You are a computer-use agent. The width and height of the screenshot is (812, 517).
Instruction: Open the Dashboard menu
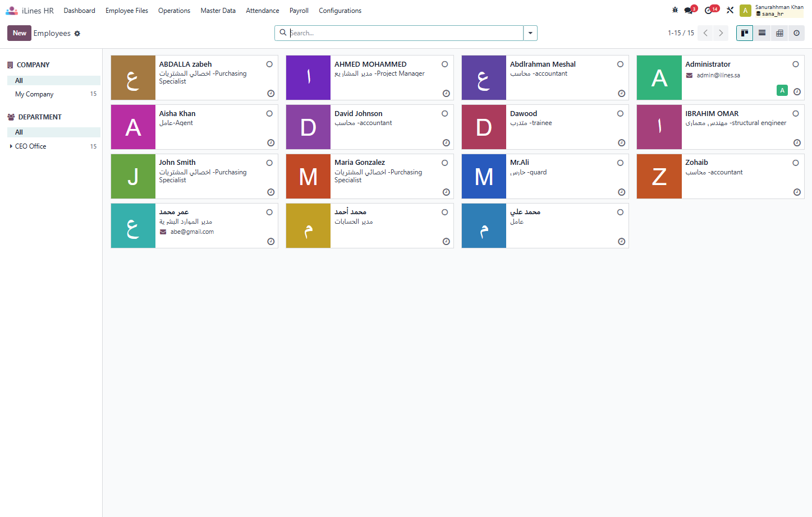[x=79, y=11]
